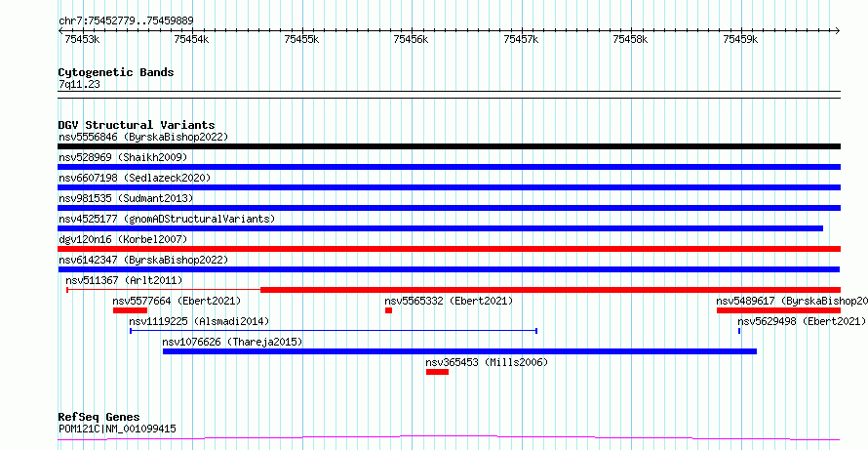Select the 7q11.23 band label
This screenshot has width=868, height=450.
pos(79,85)
